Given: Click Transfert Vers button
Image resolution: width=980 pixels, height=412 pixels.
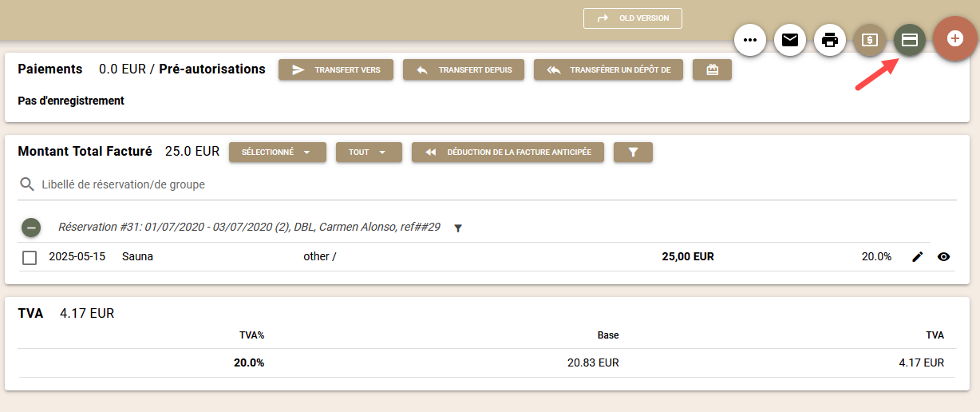Looking at the screenshot, I should [336, 69].
